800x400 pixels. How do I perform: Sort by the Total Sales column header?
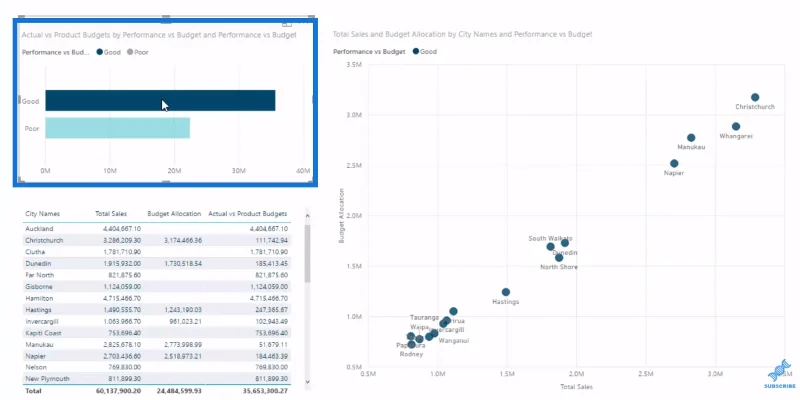tap(111, 214)
